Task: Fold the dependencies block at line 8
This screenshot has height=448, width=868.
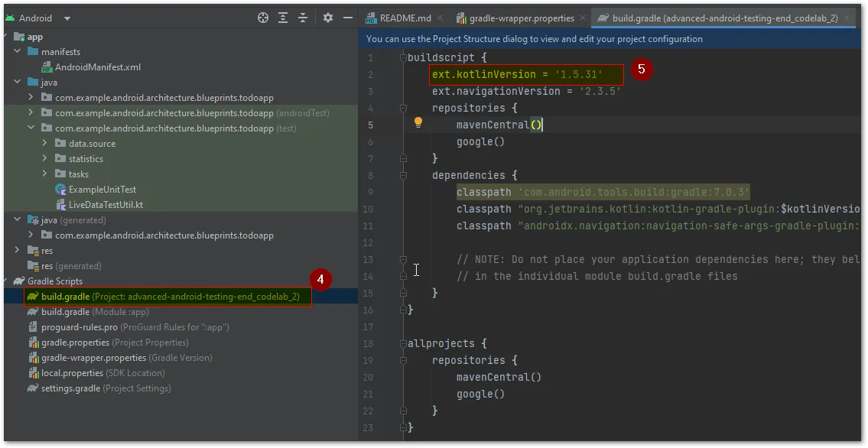Action: click(403, 175)
